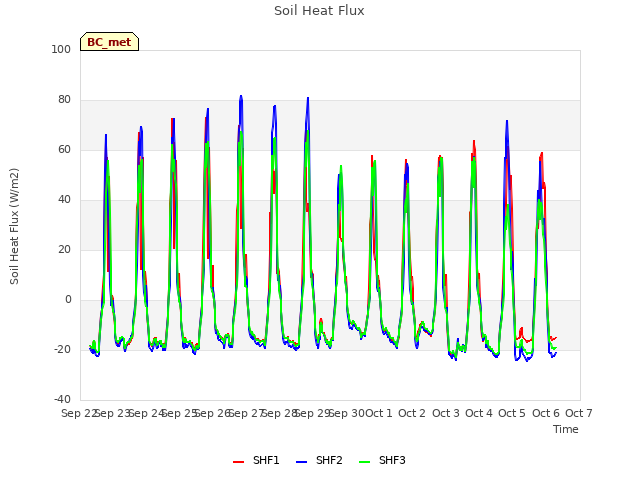Click the 100 y-axis label
The height and width of the screenshot is (480, 640).
pyautogui.click(x=61, y=49)
